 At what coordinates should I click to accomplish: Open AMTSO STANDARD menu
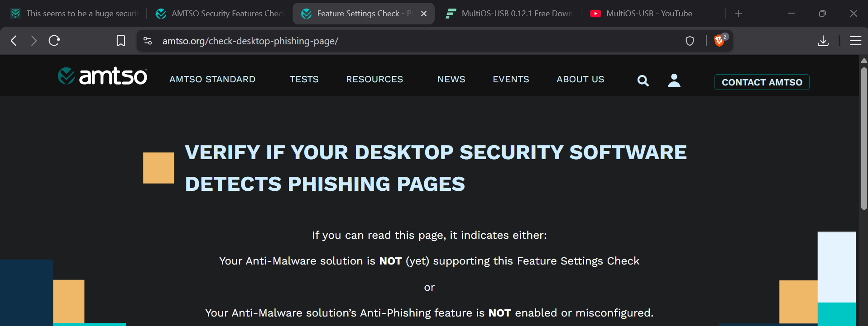coord(212,79)
